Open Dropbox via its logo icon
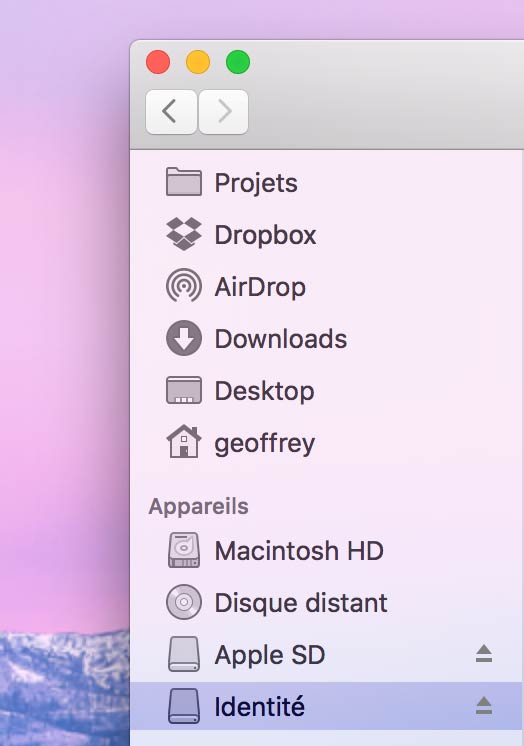Viewport: 524px width, 746px height. [184, 234]
